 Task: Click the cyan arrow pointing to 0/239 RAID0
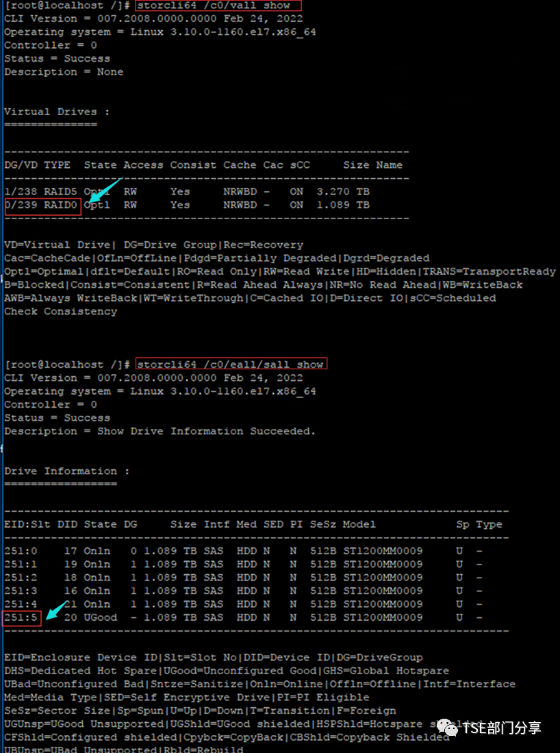[x=103, y=190]
